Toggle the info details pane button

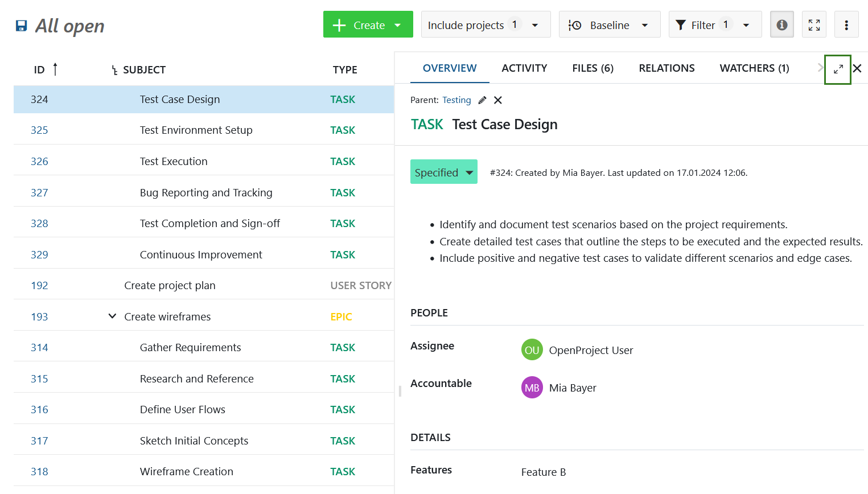781,24
